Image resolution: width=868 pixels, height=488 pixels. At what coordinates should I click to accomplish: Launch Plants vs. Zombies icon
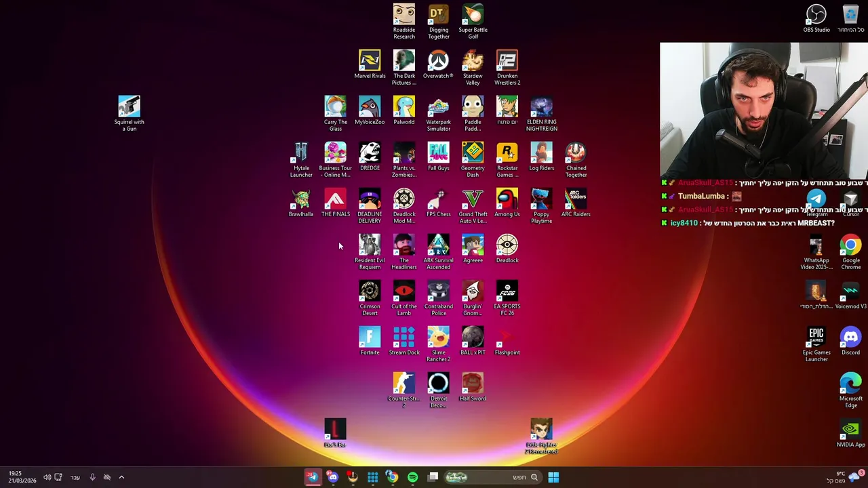(x=404, y=160)
